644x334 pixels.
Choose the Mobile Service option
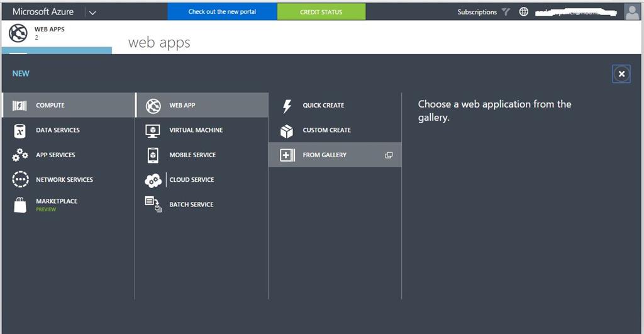click(x=202, y=155)
